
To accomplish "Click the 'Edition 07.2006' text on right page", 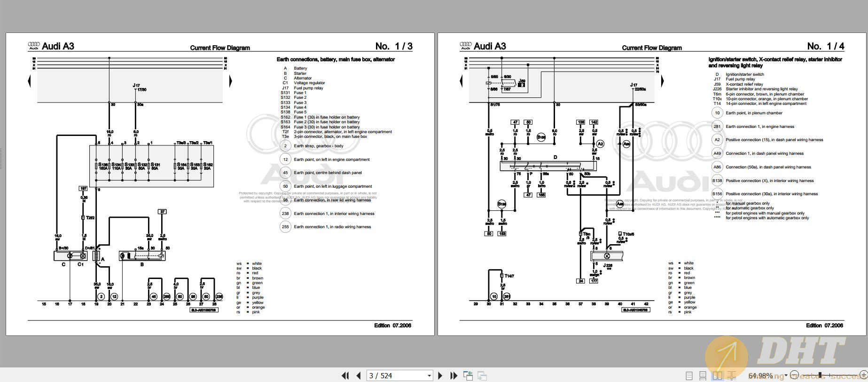I will (x=824, y=326).
